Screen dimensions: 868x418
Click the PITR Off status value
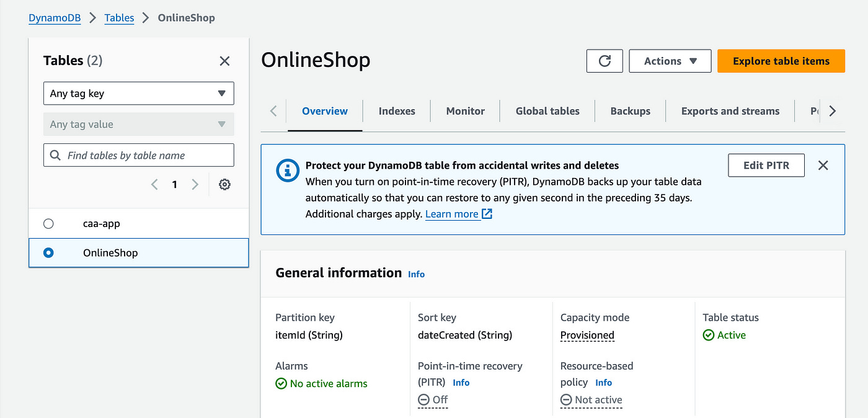[x=433, y=400]
